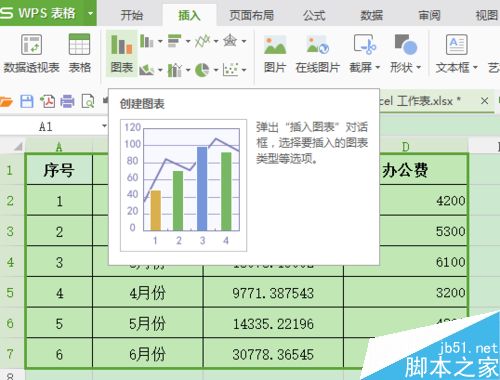Open the 形状 shapes gallery
This screenshot has width=500, height=380.
(405, 54)
